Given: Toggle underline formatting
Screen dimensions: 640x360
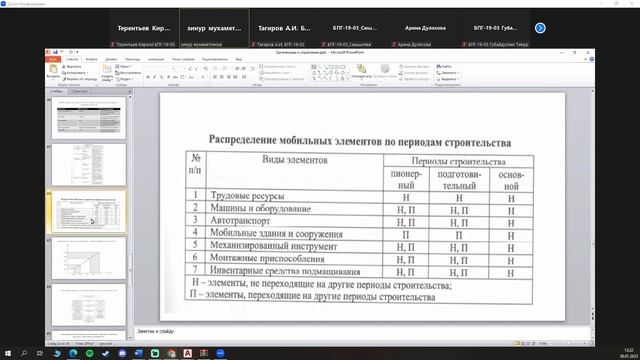Looking at the screenshot, I should tap(161, 77).
